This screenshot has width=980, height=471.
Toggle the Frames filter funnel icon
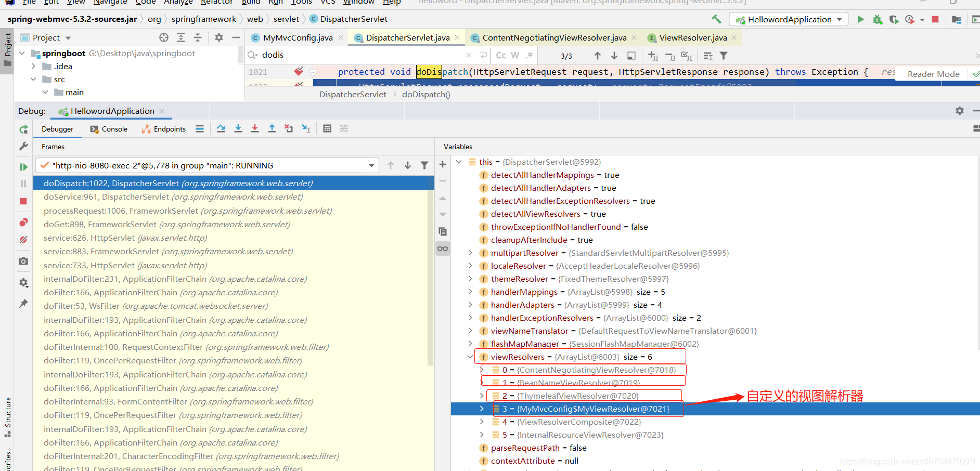coord(424,165)
